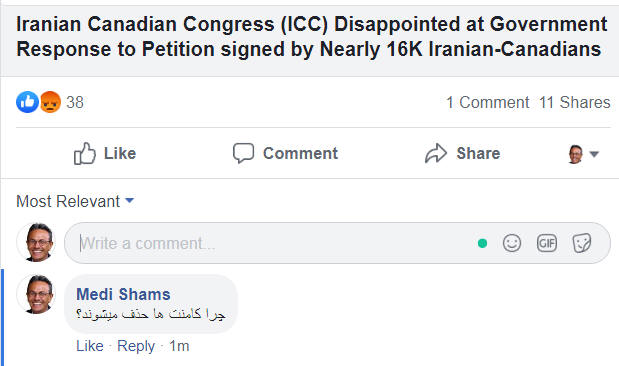Viewport: 619px width, 366px height.
Task: Open the emoji picker in comment box
Action: click(x=512, y=243)
